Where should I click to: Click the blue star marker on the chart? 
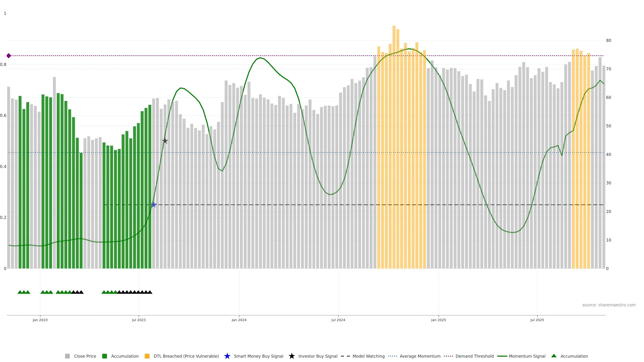pyautogui.click(x=153, y=205)
